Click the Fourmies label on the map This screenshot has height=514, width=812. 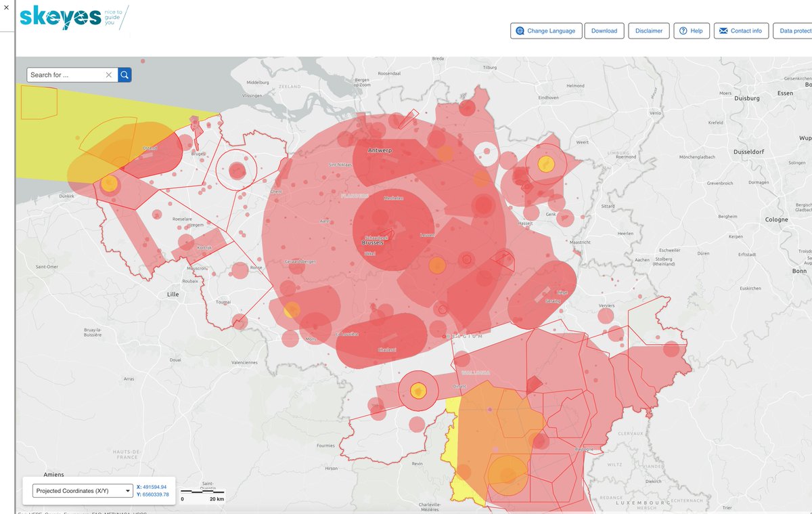(x=325, y=446)
